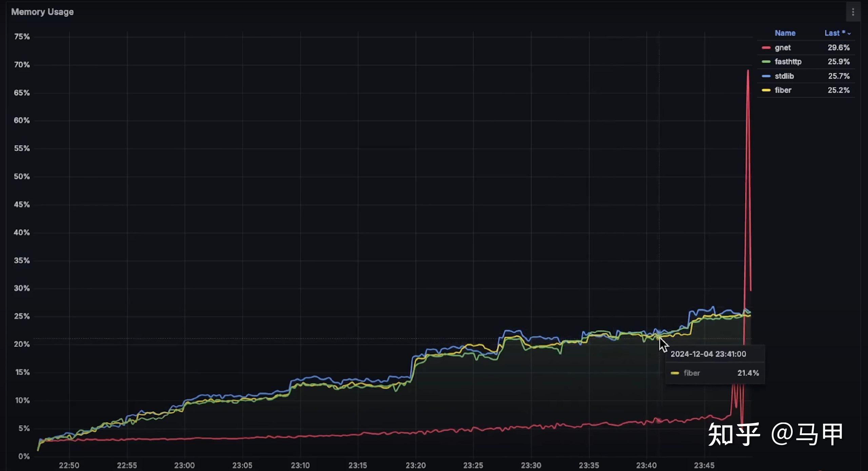Click the 75% y-axis label
This screenshot has width=868, height=471.
click(22, 37)
